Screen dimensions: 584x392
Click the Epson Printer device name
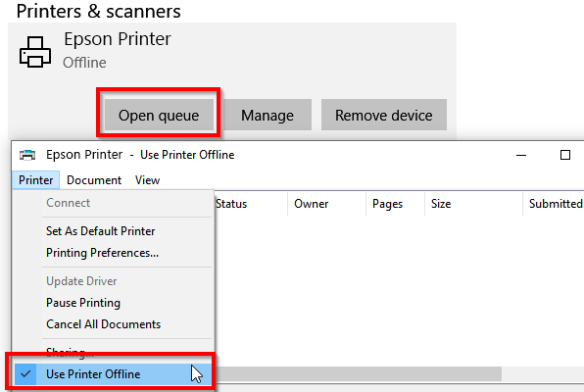[x=118, y=39]
